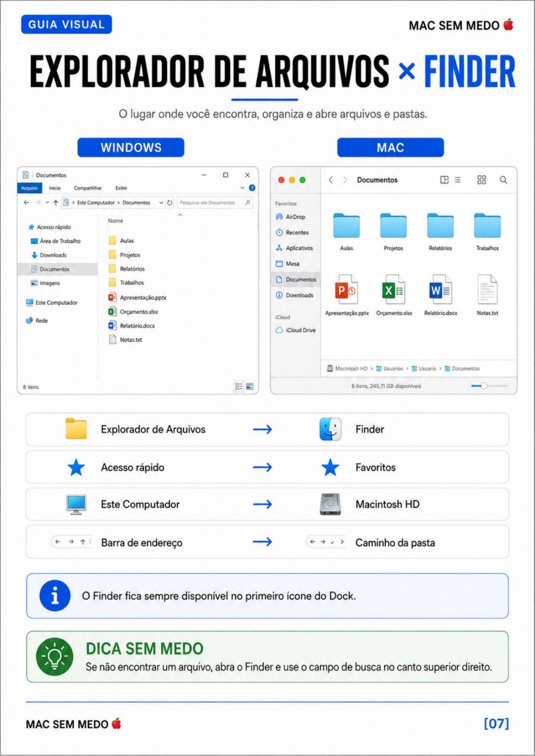Sort by the Nome column header

116,220
